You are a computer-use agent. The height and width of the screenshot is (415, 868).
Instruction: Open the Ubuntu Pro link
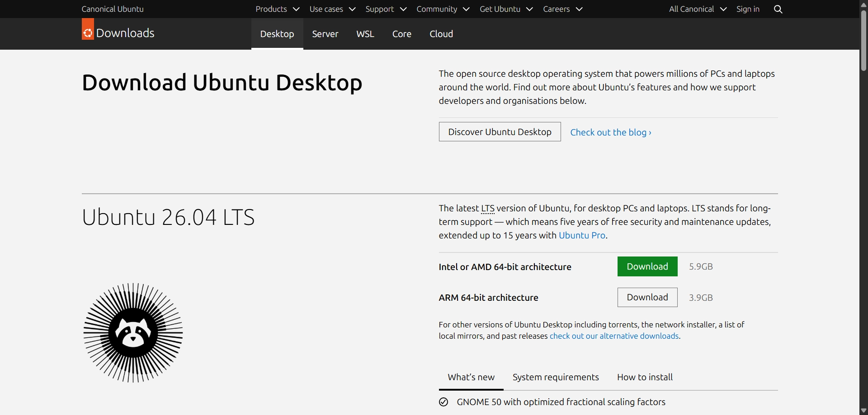(582, 235)
